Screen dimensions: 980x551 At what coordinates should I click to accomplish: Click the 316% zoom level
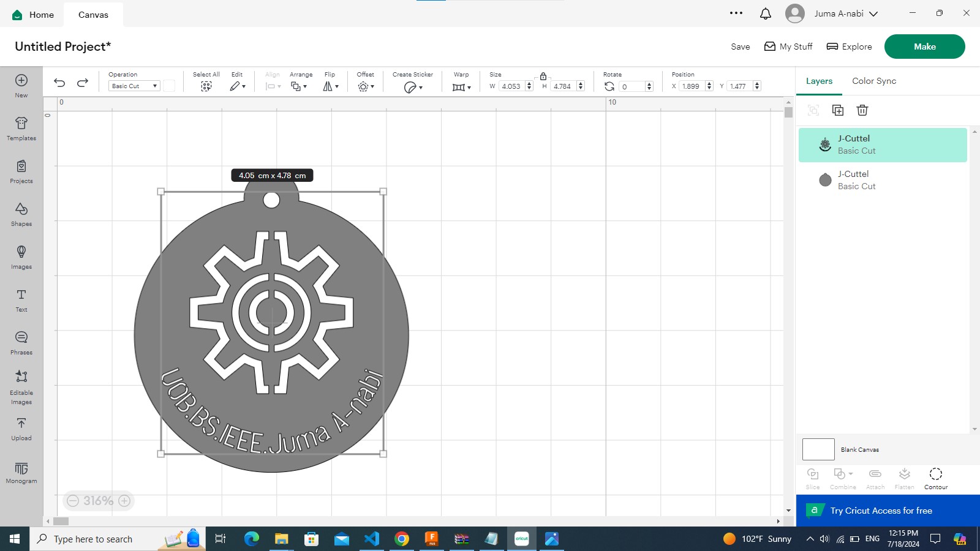coord(99,501)
